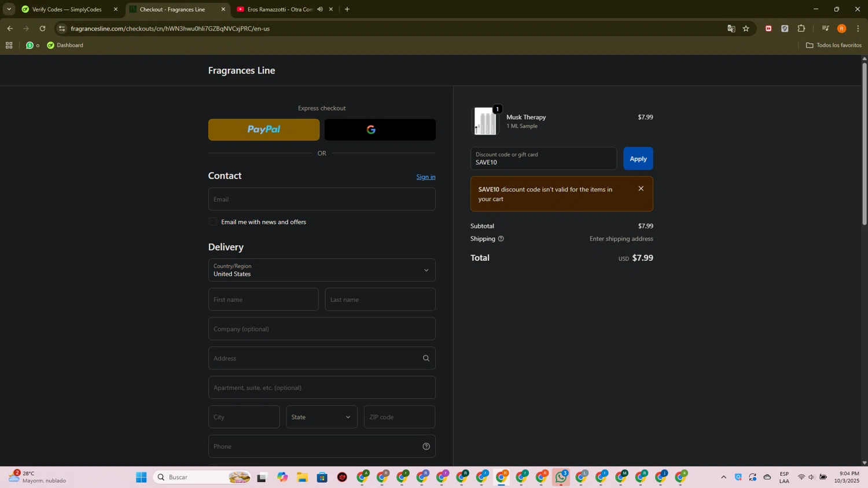Focus the Phone field
Screen dimensions: 868x488
(322, 446)
